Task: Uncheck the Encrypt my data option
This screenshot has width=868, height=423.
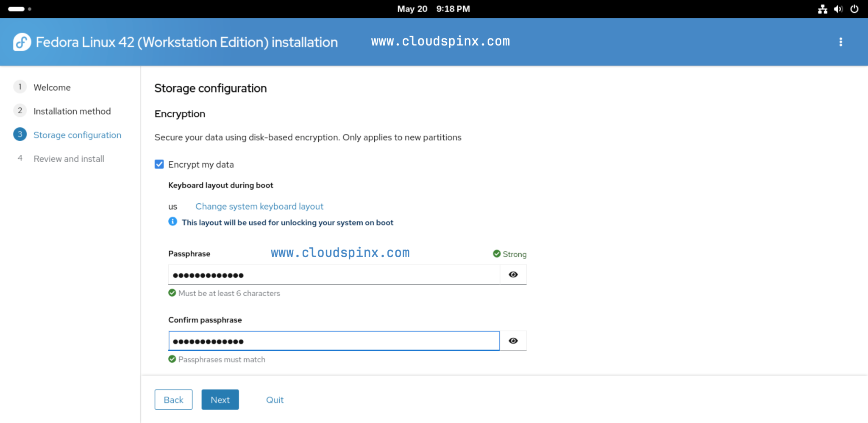Action: pos(159,164)
